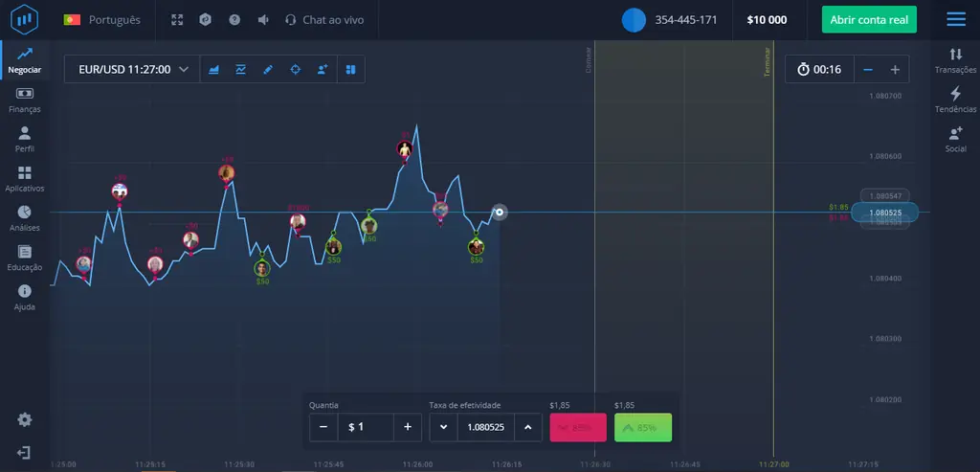Expand the EUR/USD asset dropdown
Screen dimensions: 980x472
133,69
